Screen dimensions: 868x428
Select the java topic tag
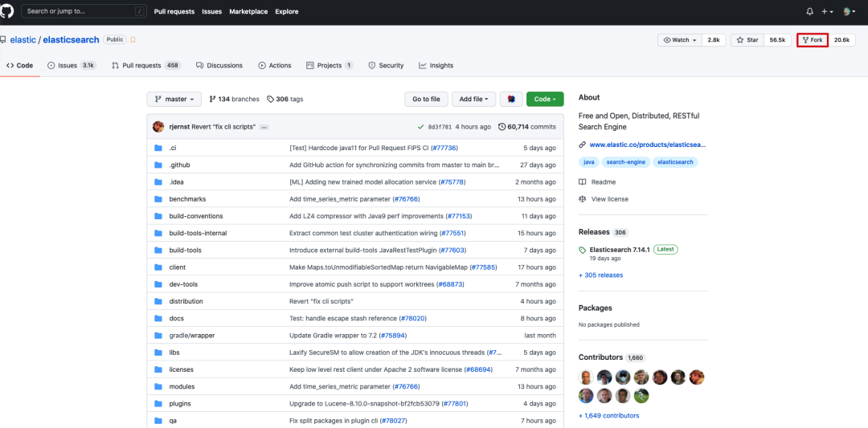point(589,162)
